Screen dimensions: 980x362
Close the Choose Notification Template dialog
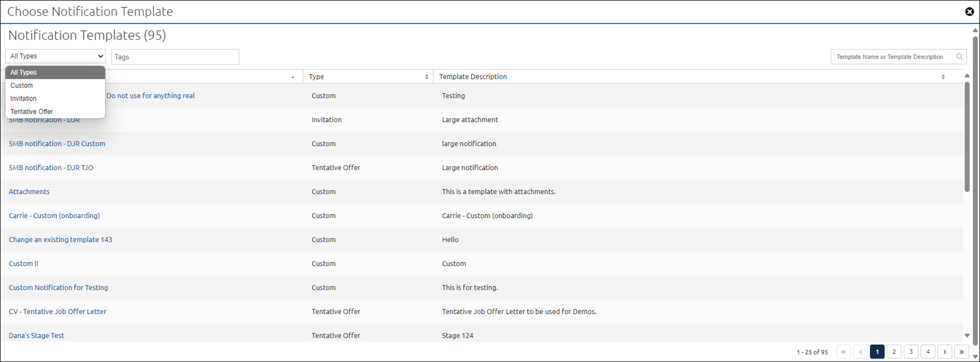click(x=969, y=12)
